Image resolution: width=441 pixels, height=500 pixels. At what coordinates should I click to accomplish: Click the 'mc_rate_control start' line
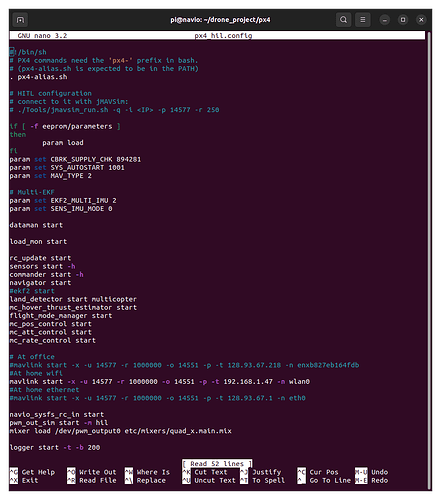tap(53, 340)
